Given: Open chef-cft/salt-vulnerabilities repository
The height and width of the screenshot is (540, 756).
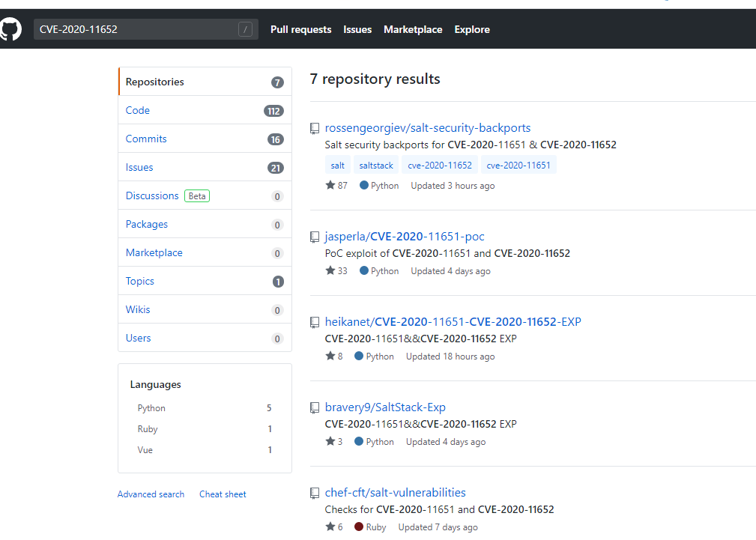Looking at the screenshot, I should 396,492.
